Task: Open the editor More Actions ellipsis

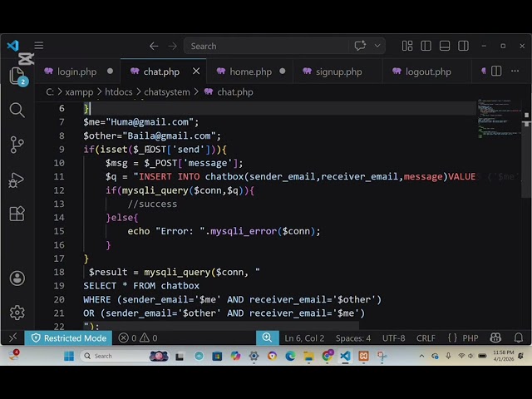Action: pos(515,71)
